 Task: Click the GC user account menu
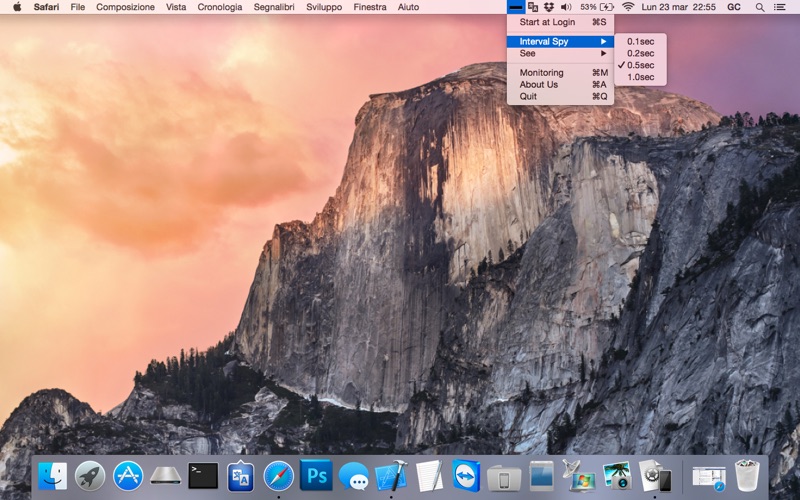[734, 7]
